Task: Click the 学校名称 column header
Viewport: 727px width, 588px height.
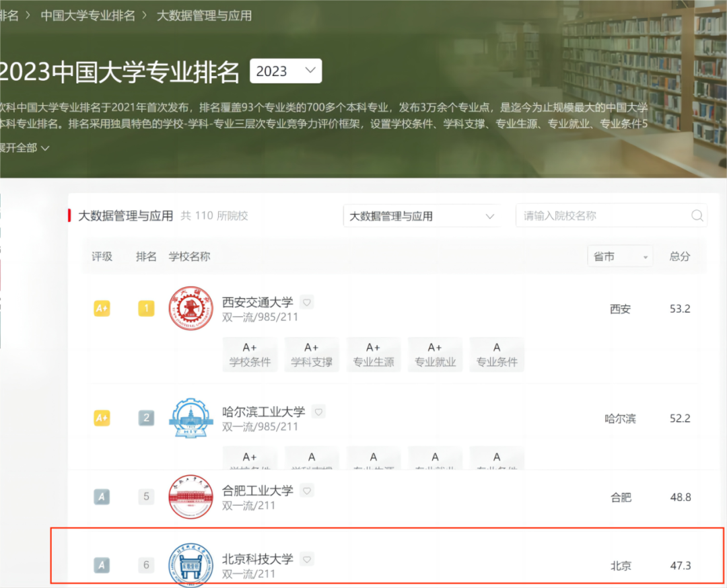Action: (189, 256)
